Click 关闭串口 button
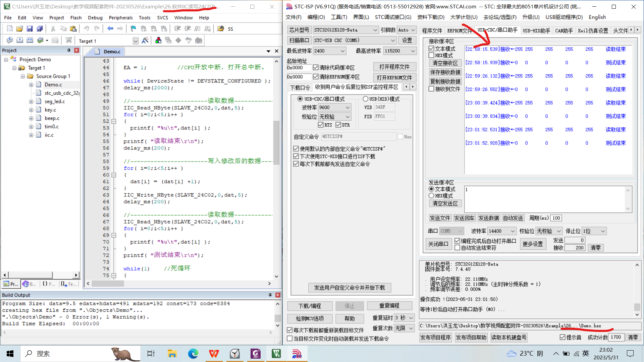This screenshot has width=644, height=362. (x=438, y=244)
